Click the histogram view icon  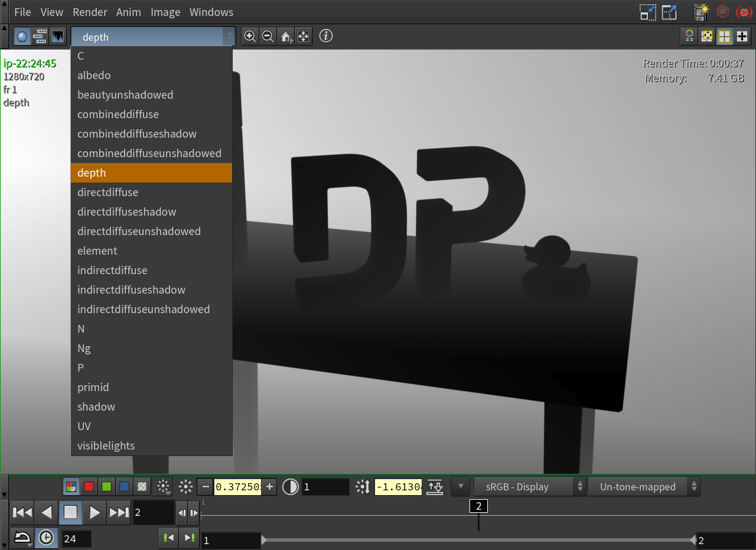[57, 37]
